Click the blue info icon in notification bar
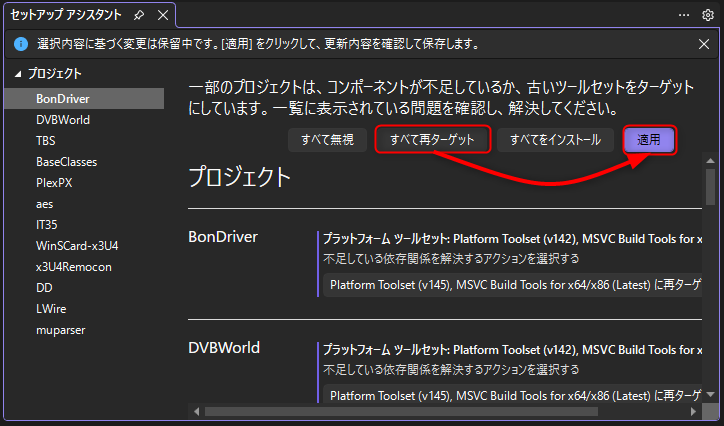This screenshot has height=426, width=724. tap(20, 44)
